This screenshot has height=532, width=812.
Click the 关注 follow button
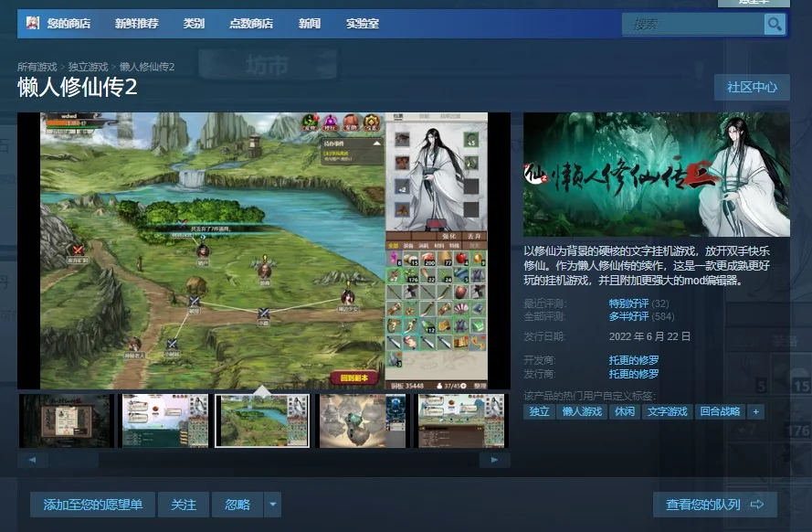click(184, 505)
